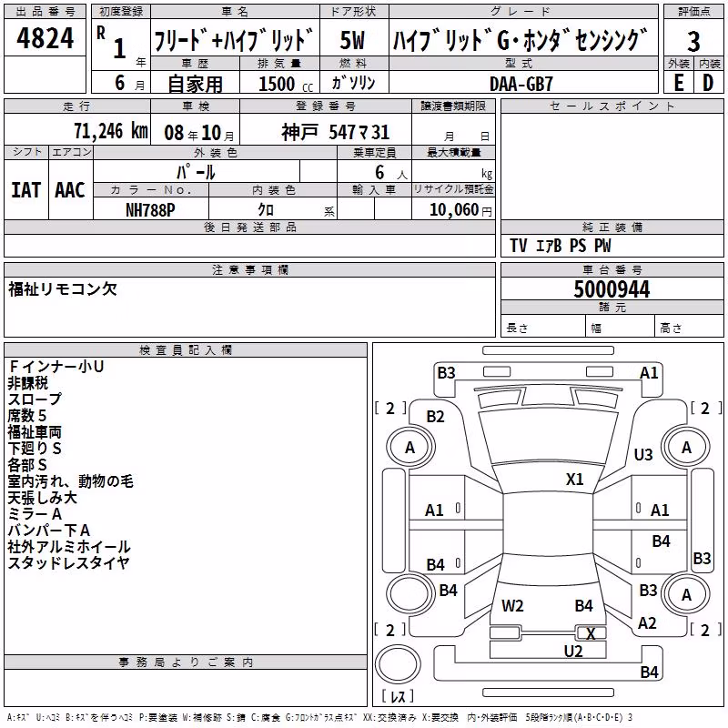Click the B2 damage mark on diagram
The width and height of the screenshot is (728, 728).
pos(436,417)
